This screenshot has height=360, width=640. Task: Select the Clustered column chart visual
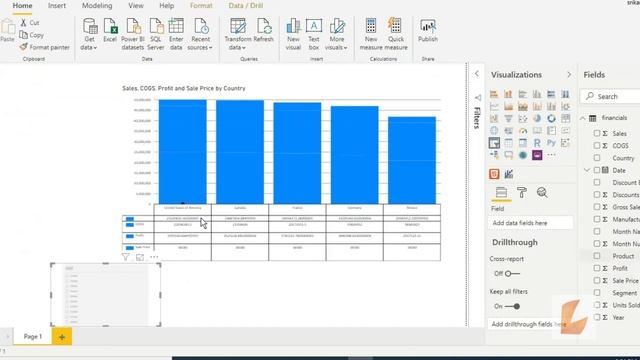pos(537,94)
